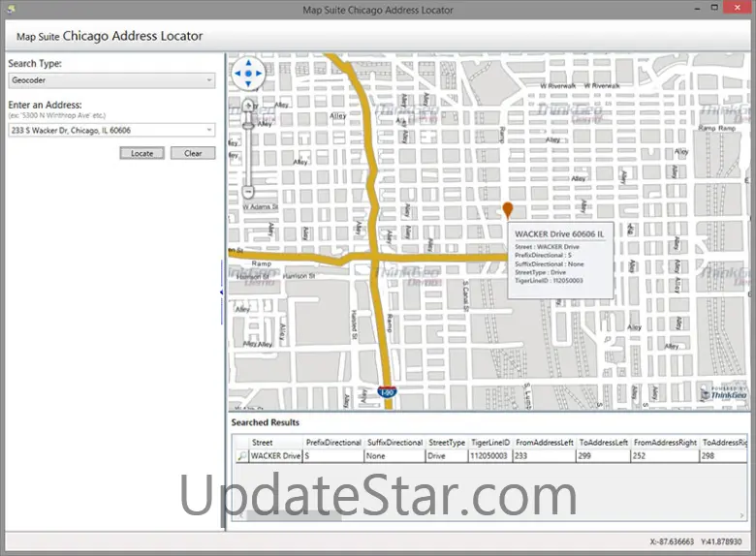Image resolution: width=756 pixels, height=556 pixels.
Task: Click the ToAddressLeft column header
Action: click(603, 443)
